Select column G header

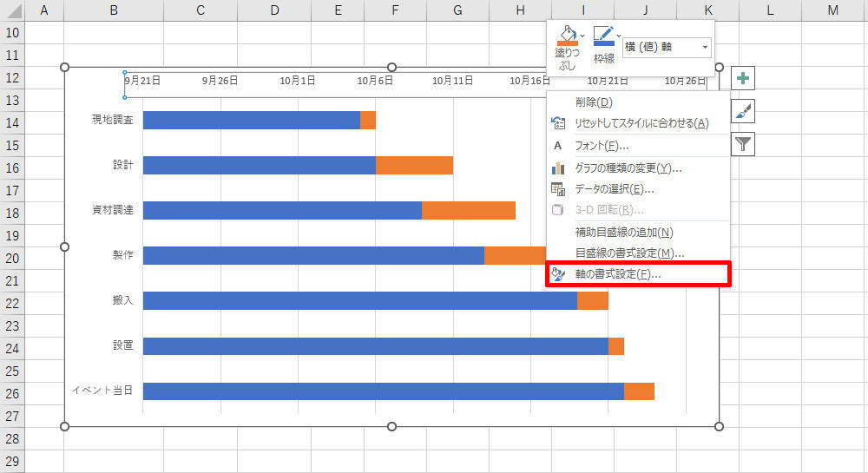point(457,10)
